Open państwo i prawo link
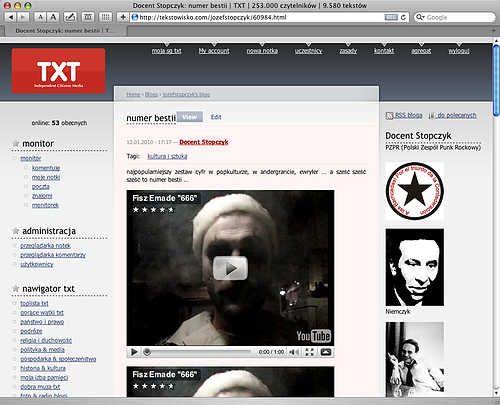 click(x=42, y=322)
